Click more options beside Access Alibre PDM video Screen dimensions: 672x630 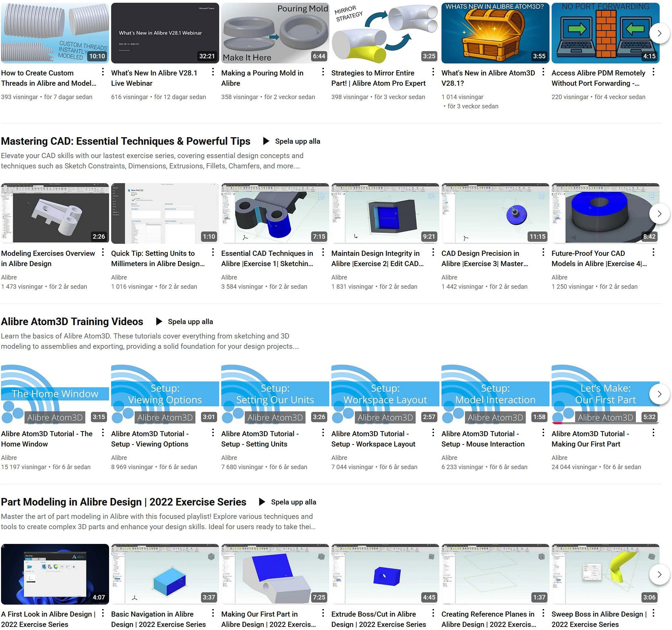(653, 72)
